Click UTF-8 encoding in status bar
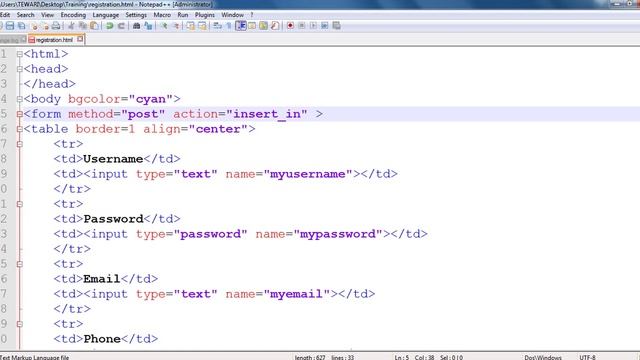 click(x=587, y=357)
